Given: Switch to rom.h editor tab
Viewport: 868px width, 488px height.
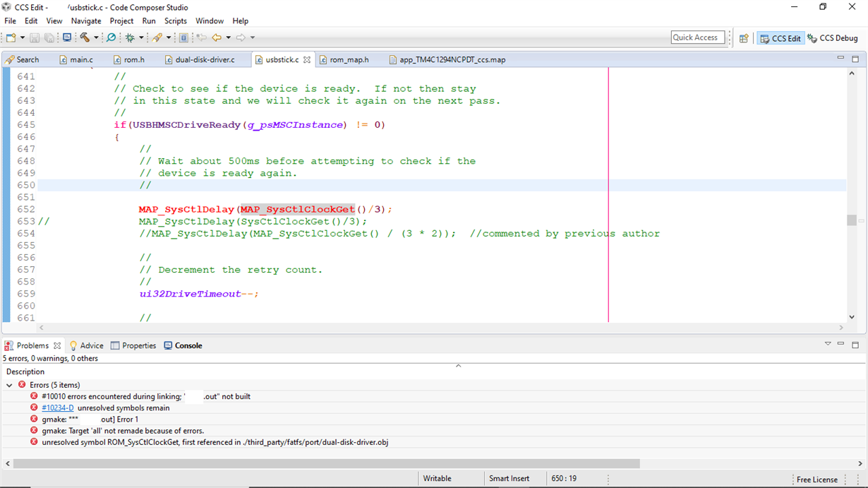Looking at the screenshot, I should (128, 59).
